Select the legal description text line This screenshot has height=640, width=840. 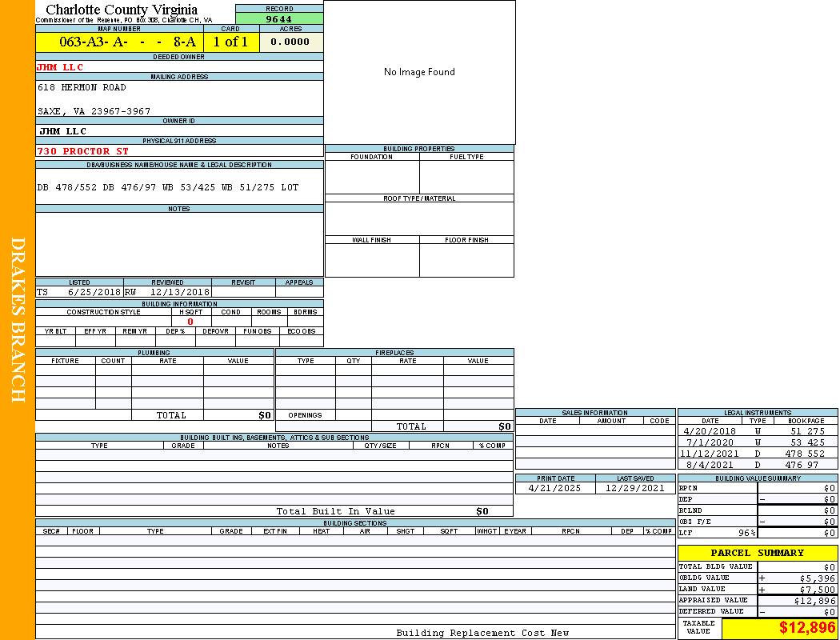click(x=168, y=187)
